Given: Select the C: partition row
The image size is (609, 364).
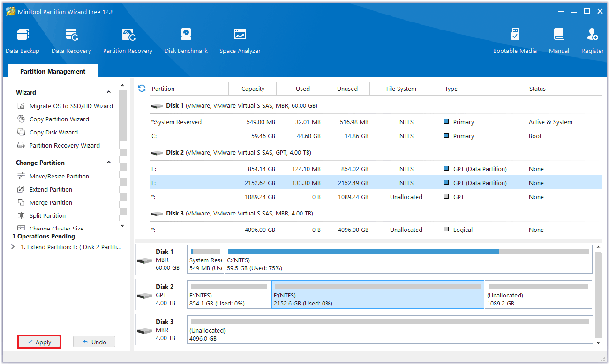Looking at the screenshot, I should pos(376,136).
